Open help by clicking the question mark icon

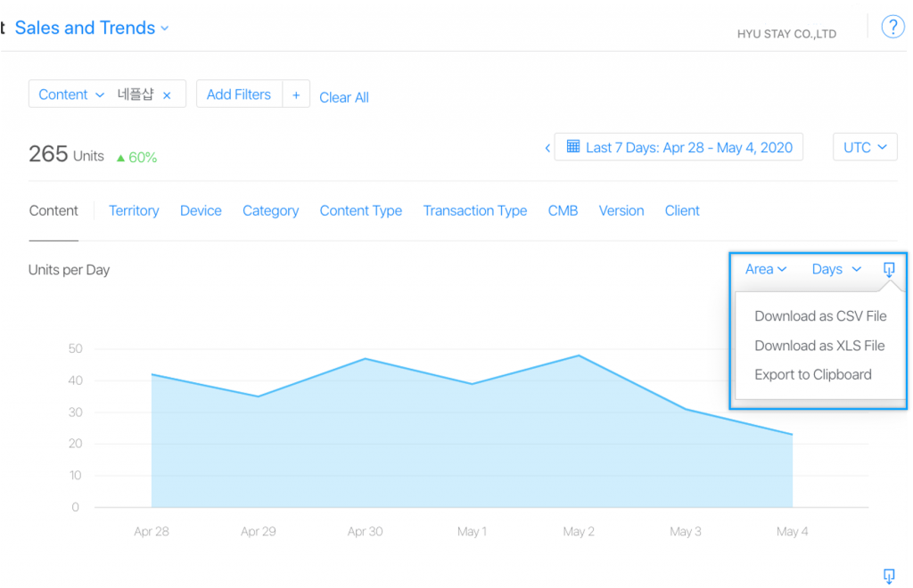click(x=892, y=26)
